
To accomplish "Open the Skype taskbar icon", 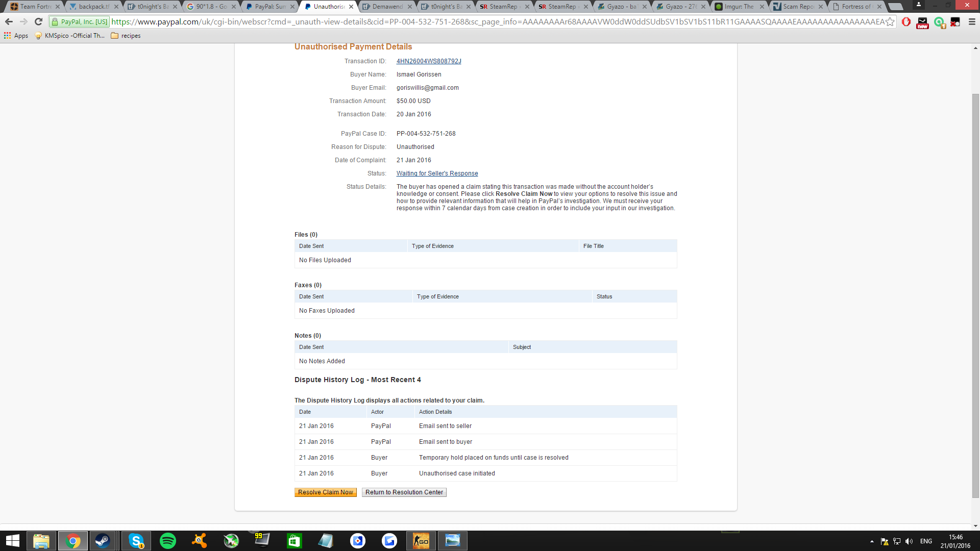I will [136, 541].
